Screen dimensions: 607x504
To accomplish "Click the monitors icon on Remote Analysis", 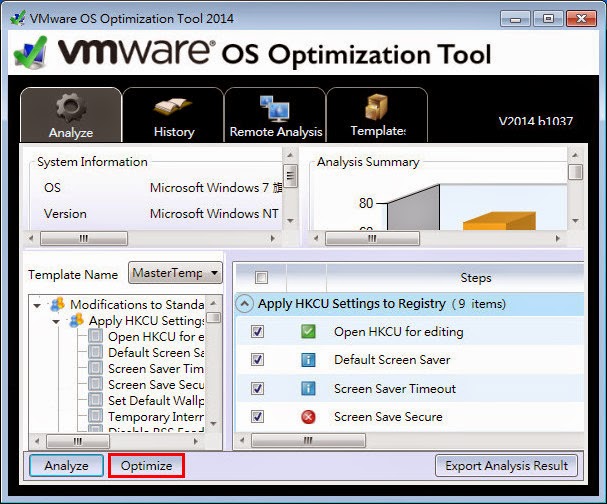I will pyautogui.click(x=275, y=108).
